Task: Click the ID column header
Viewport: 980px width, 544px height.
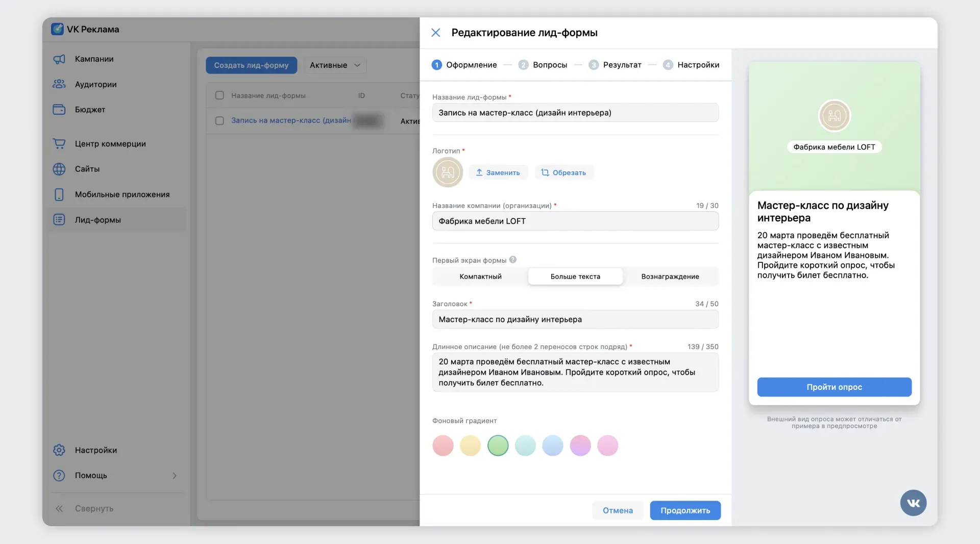Action: coord(361,95)
